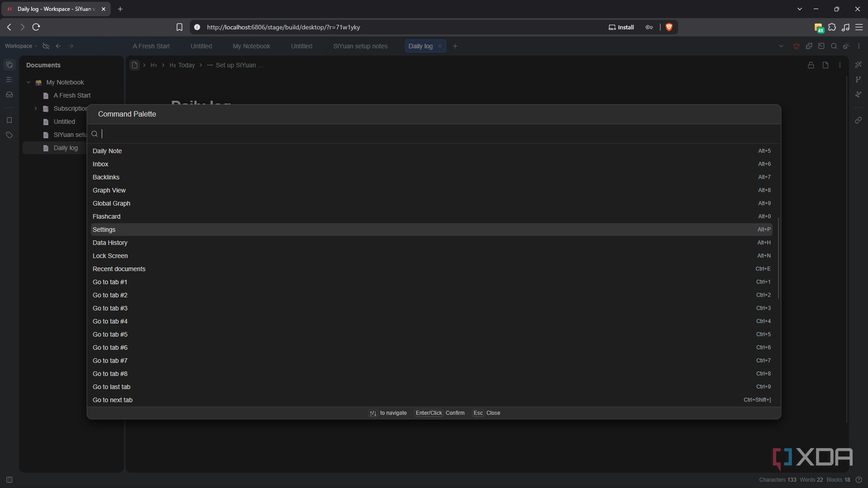Open a new browser tab
The height and width of the screenshot is (488, 868).
pos(120,9)
